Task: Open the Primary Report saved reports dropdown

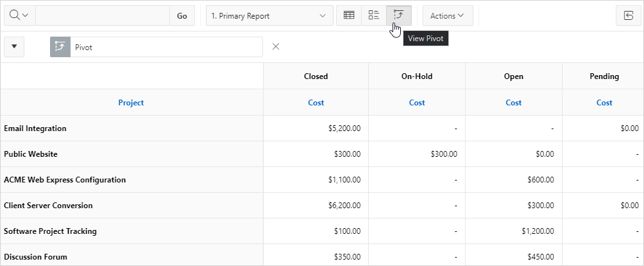Action: [269, 15]
